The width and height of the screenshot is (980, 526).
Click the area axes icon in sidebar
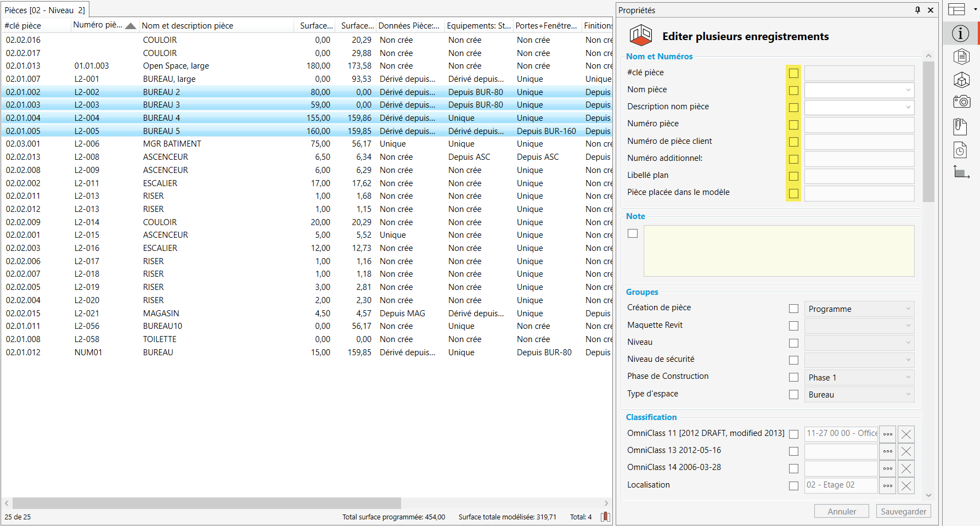(x=961, y=172)
